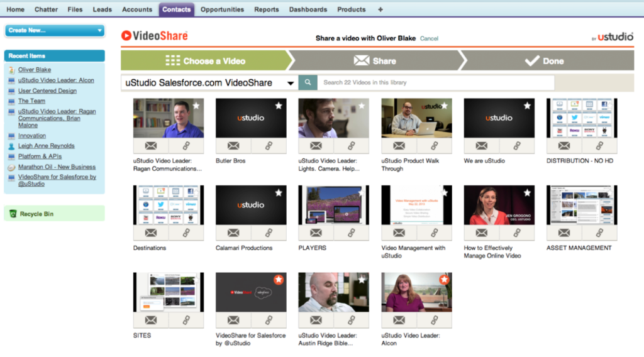Open Marathon Oil - New Business link
644x357 pixels.
click(x=57, y=167)
